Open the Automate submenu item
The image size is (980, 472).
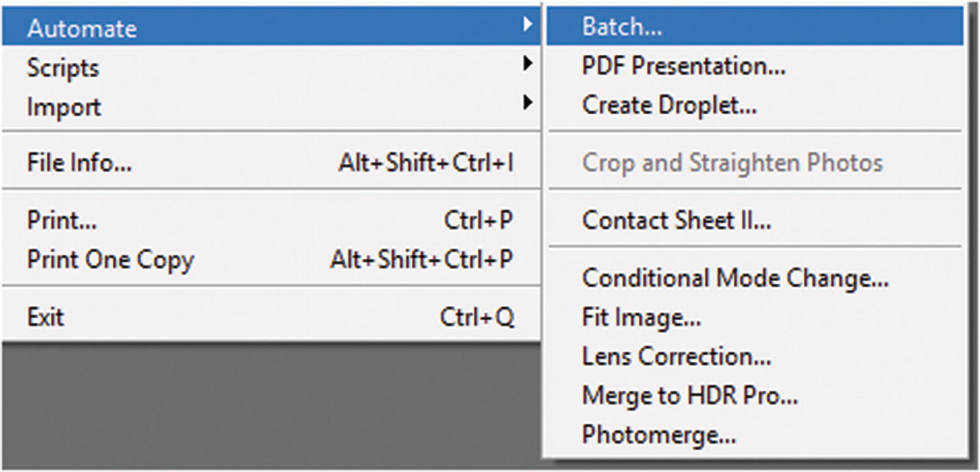(x=82, y=28)
